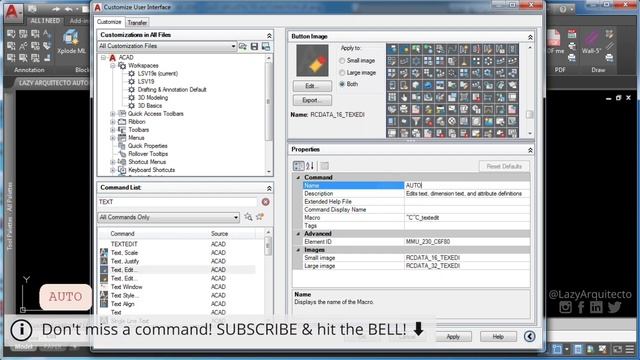Viewport: 640px width, 360px height.
Task: Click the command search field containing TEXT
Action: (x=178, y=202)
